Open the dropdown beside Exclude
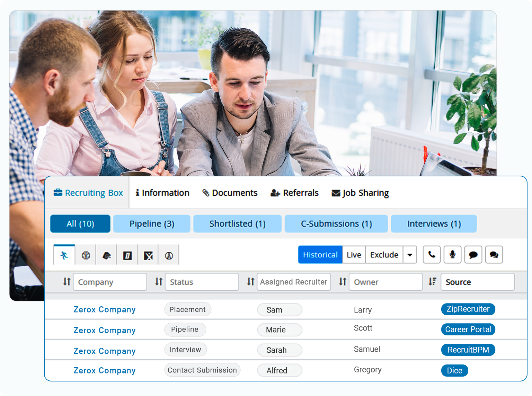The width and height of the screenshot is (532, 396). [x=410, y=255]
